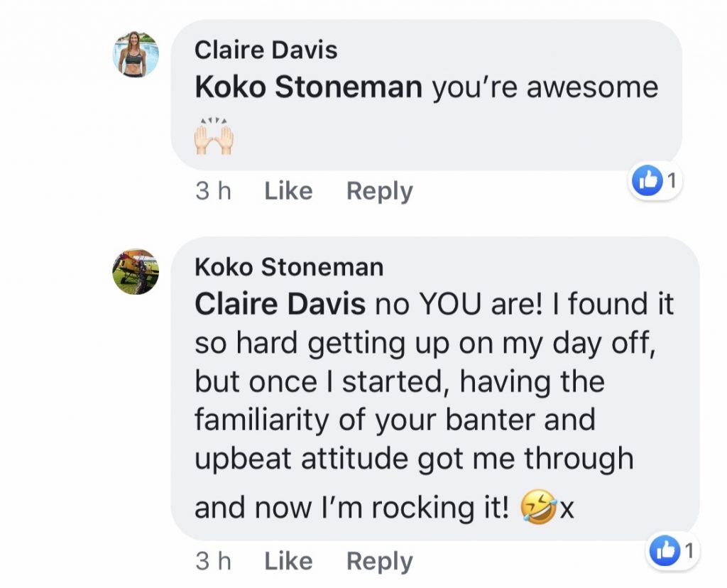Viewport: 727px width, 588px height.
Task: Click the bold Claire Davis mention in Koko's reply
Action: (280, 305)
